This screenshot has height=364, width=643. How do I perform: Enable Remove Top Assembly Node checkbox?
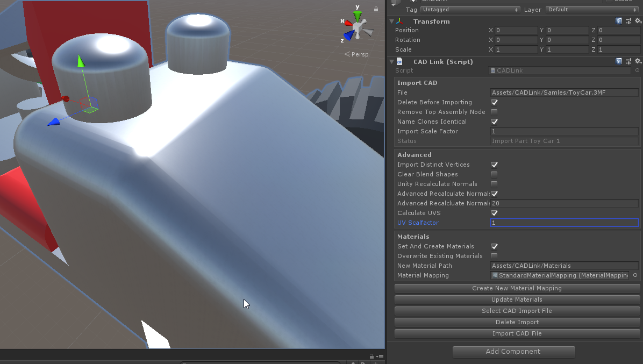[494, 112]
